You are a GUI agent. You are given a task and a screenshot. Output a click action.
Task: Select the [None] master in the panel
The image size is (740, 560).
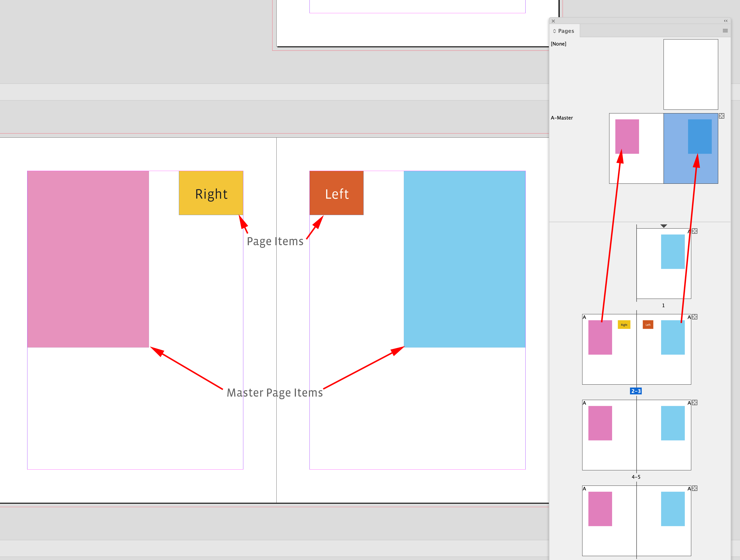click(559, 44)
